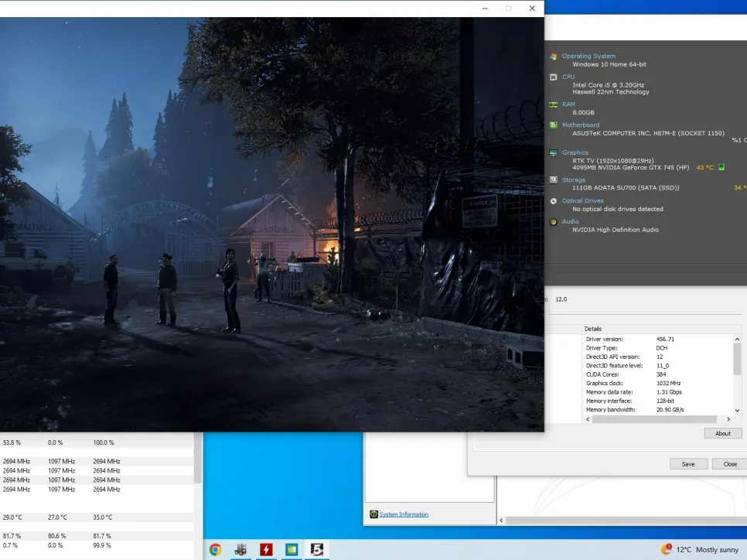Open the Storage section heading
The image size is (747, 560).
coord(573,179)
